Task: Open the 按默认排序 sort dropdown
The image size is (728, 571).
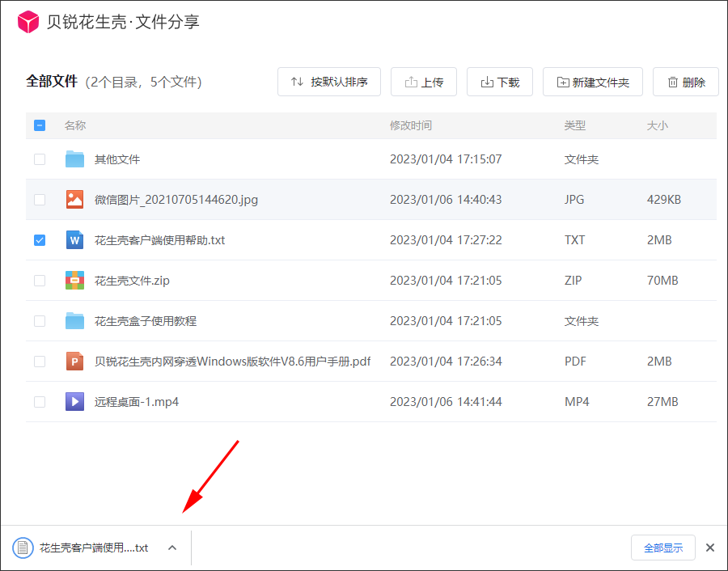Action: tap(329, 82)
